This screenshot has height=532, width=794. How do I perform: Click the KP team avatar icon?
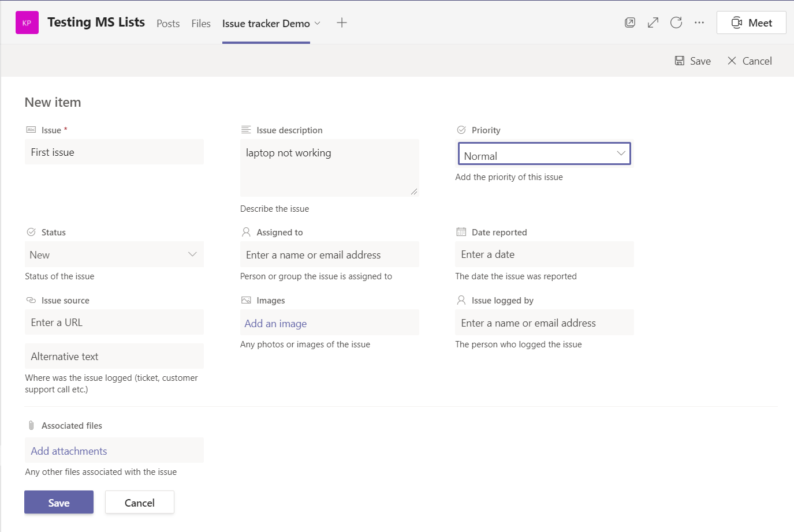[27, 23]
